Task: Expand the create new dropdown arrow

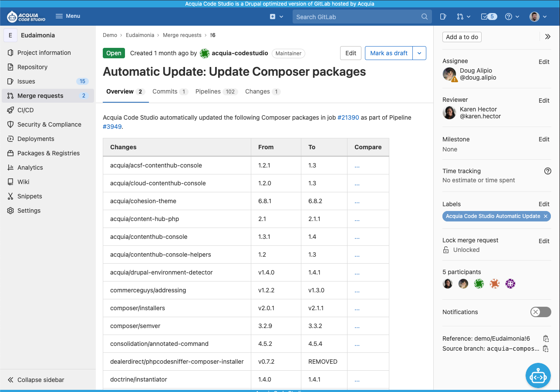Action: (281, 17)
